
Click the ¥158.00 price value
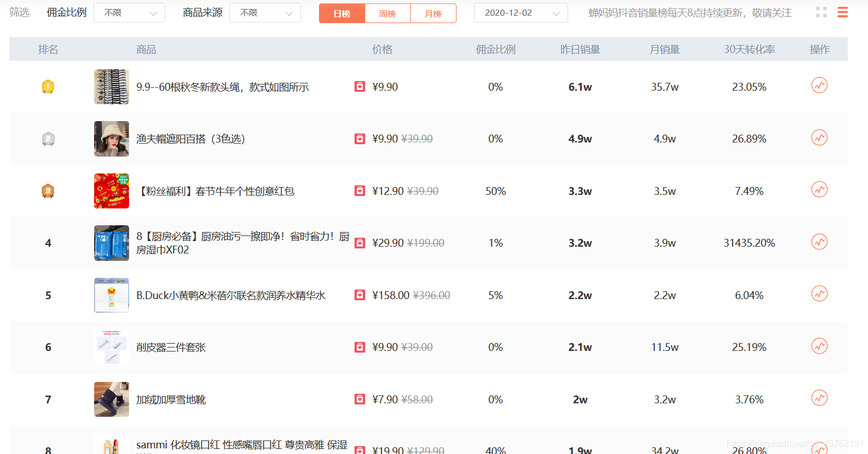tap(391, 295)
